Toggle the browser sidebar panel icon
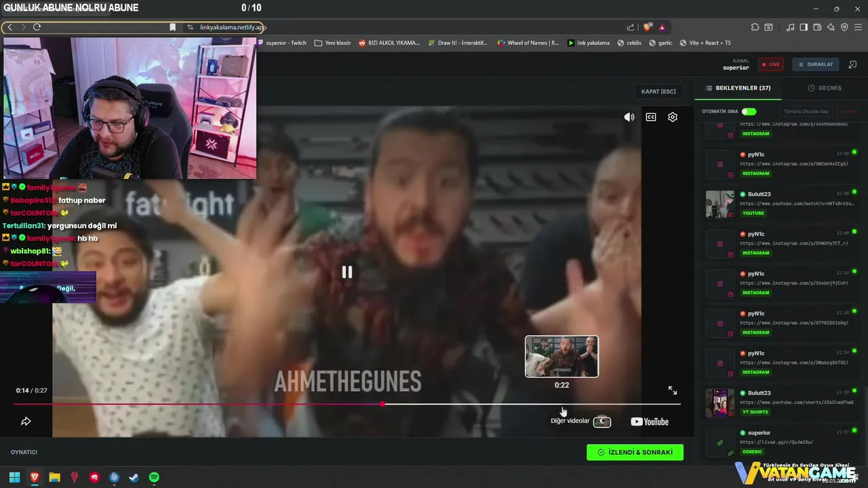The image size is (868, 488). point(804,27)
